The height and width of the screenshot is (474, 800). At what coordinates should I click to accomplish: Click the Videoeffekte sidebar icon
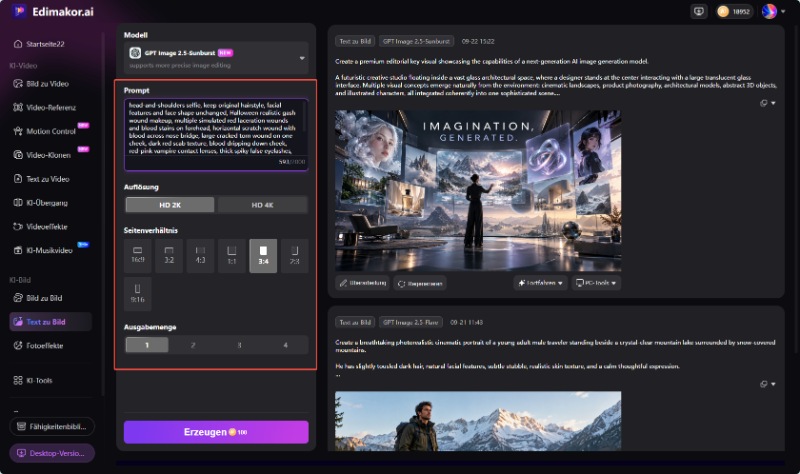(x=18, y=227)
